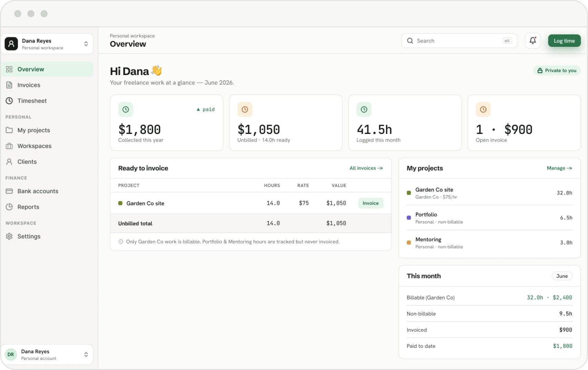Select the Garden Co site row in Ready to invoice
The height and width of the screenshot is (370, 588).
point(251,203)
